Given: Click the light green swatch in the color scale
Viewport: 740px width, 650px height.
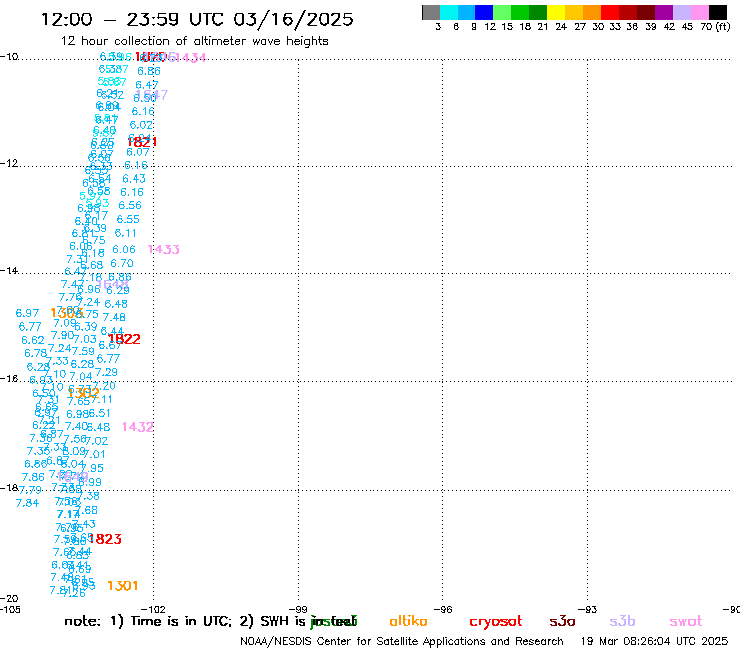Looking at the screenshot, I should pyautogui.click(x=502, y=12).
